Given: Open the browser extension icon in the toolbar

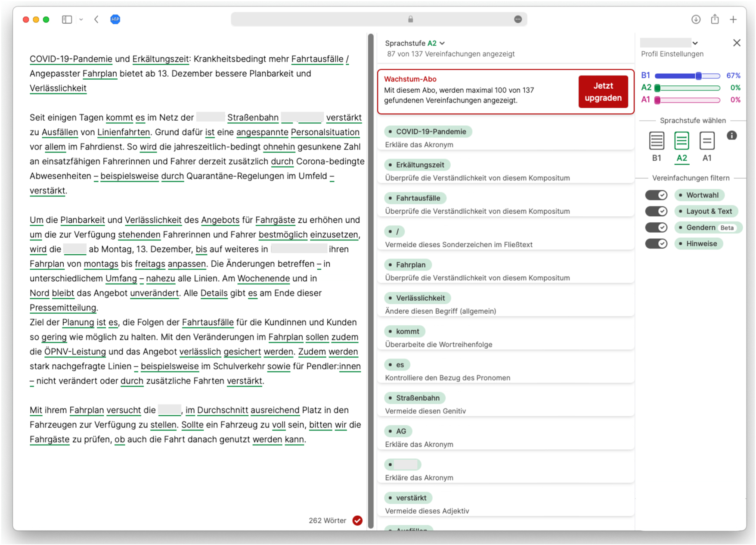Looking at the screenshot, I should click(x=115, y=19).
